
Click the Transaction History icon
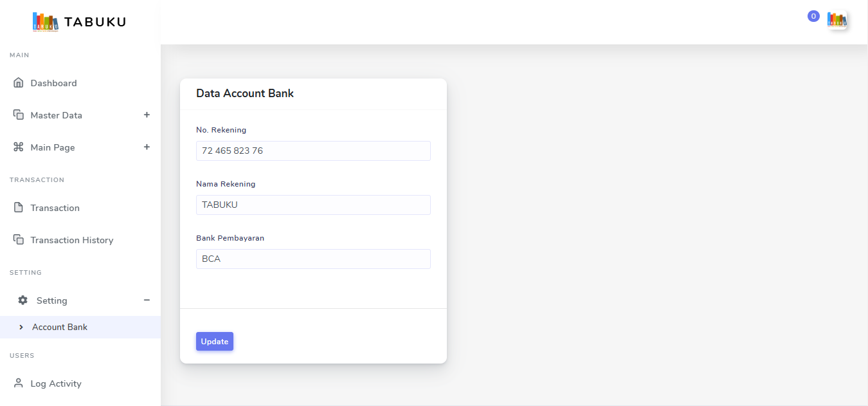tap(18, 240)
